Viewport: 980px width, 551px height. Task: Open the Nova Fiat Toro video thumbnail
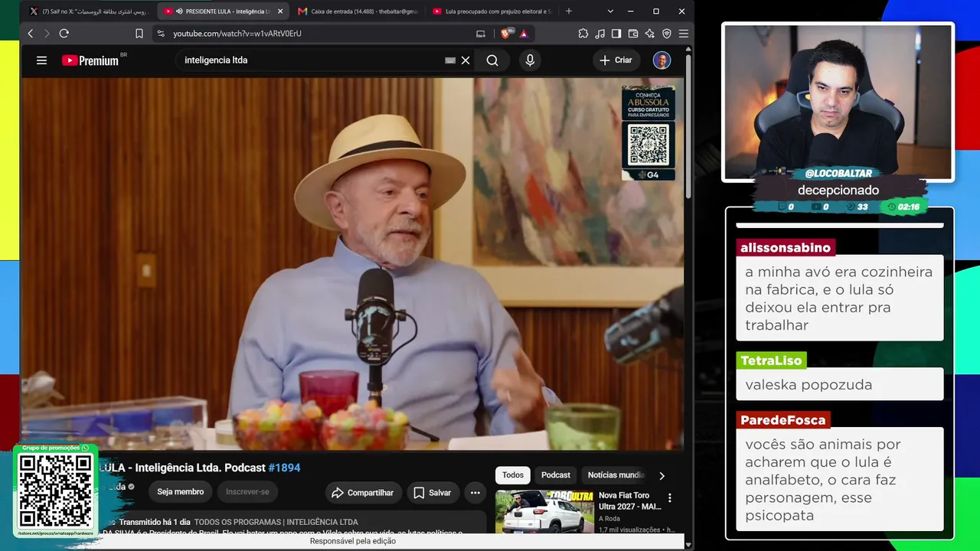pos(544,511)
